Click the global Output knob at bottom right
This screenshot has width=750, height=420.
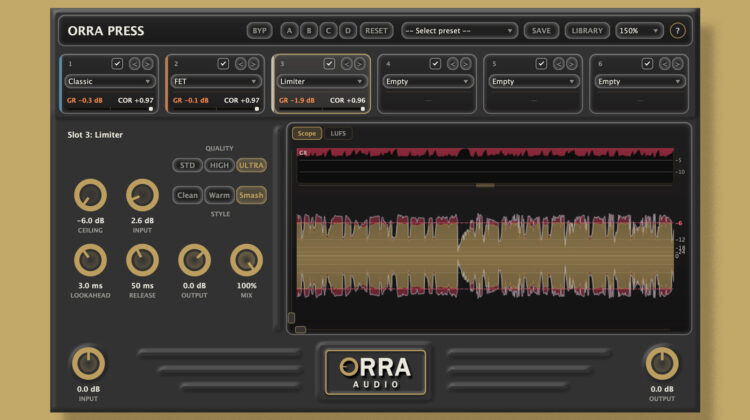(x=662, y=364)
